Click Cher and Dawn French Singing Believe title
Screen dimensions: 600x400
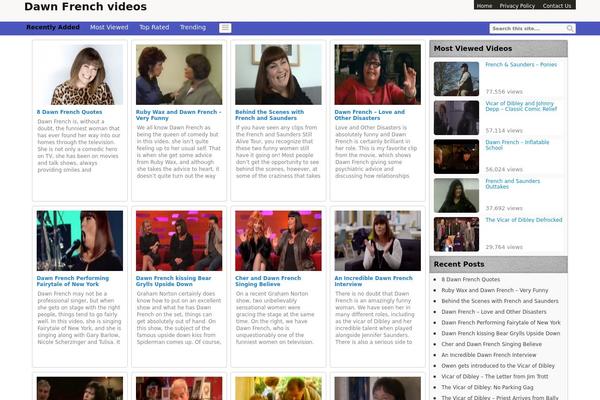(x=268, y=281)
